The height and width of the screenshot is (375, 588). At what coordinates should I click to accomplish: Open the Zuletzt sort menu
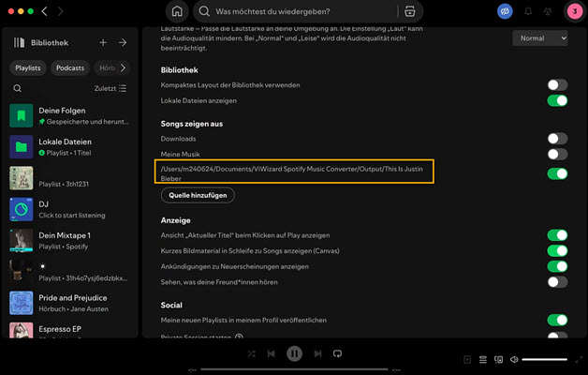coord(110,88)
